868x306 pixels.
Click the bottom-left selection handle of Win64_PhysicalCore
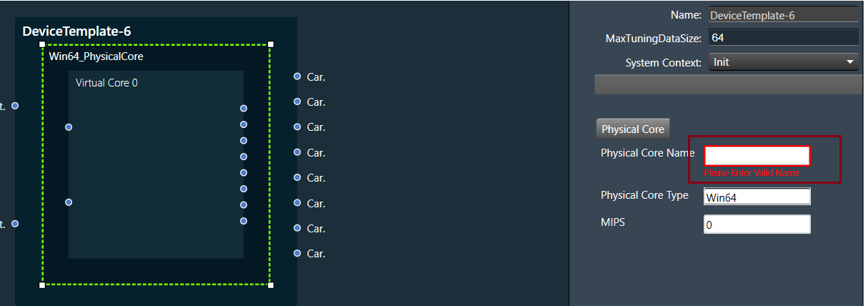click(42, 285)
